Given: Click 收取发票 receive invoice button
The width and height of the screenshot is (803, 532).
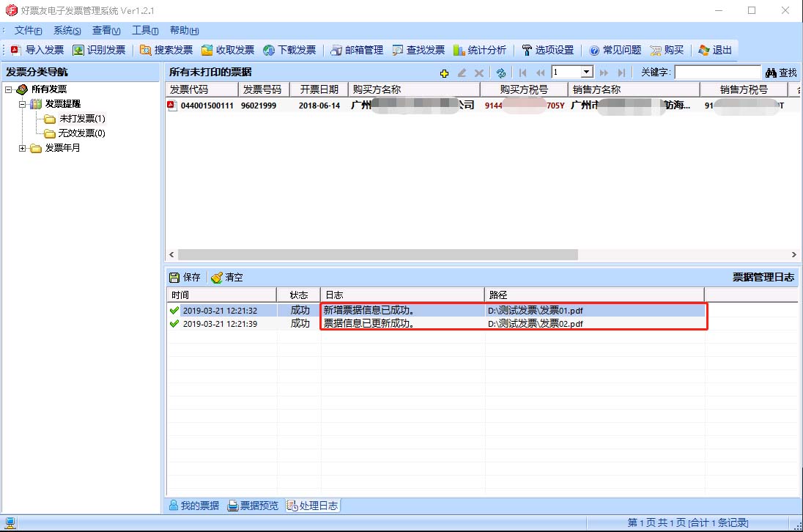Looking at the screenshot, I should tap(228, 50).
